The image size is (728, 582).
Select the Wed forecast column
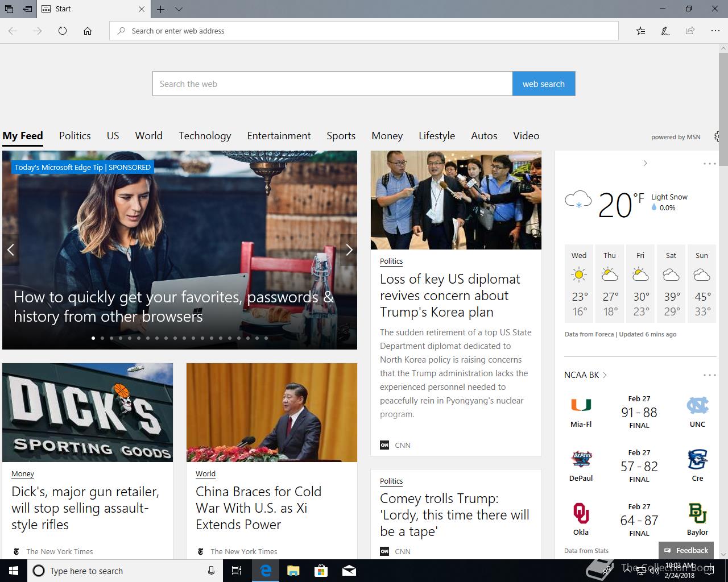[x=579, y=284]
